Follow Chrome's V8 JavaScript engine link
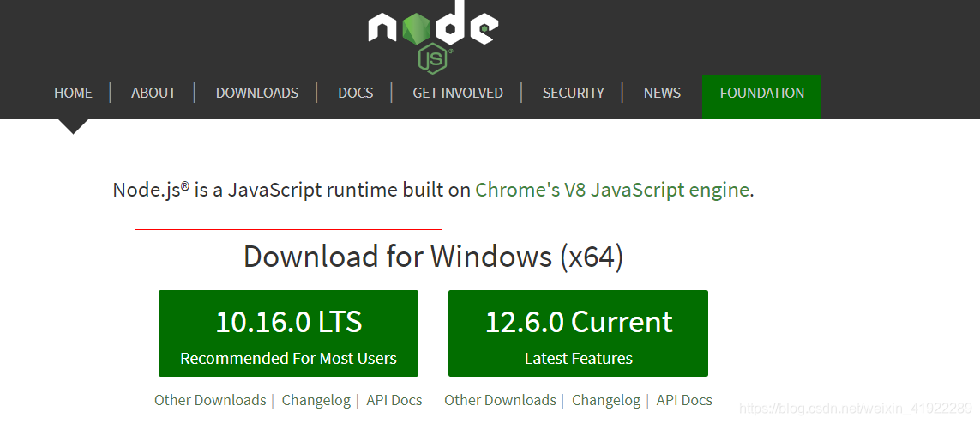This screenshot has height=424, width=980. (x=612, y=190)
